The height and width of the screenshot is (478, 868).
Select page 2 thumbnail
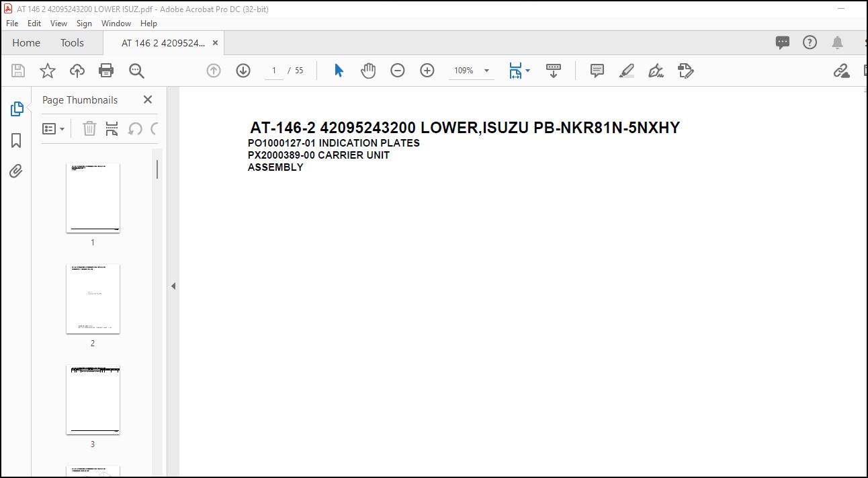point(93,298)
